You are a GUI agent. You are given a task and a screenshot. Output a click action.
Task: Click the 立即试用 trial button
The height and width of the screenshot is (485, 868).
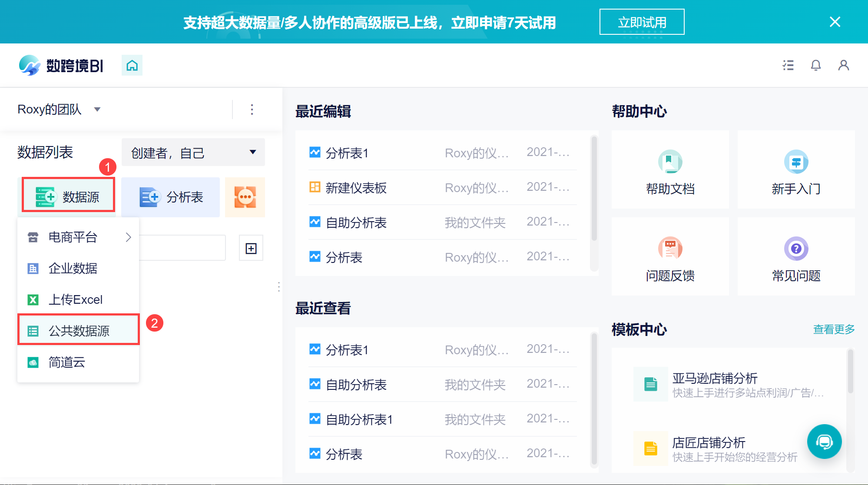642,22
